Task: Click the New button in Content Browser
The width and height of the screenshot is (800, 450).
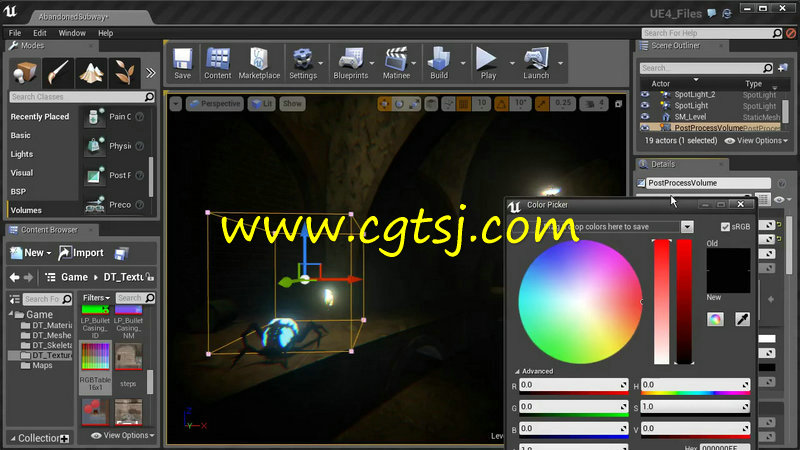Action: click(x=31, y=253)
